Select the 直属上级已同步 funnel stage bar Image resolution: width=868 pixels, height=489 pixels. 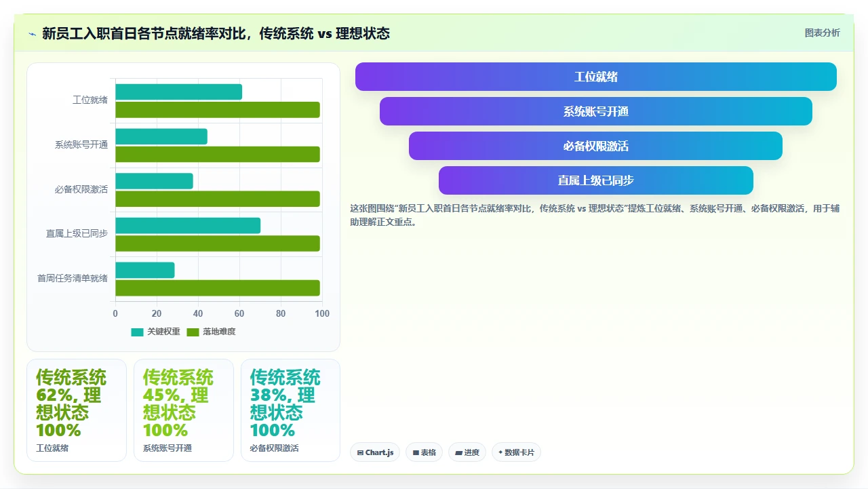tap(595, 180)
